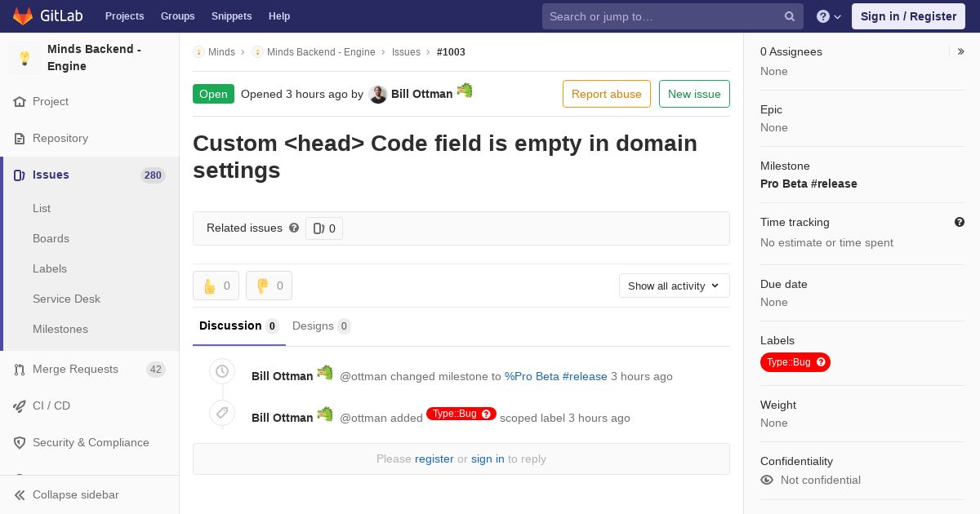Image resolution: width=980 pixels, height=514 pixels.
Task: Click the Issues icon in sidebar
Action: pos(20,175)
